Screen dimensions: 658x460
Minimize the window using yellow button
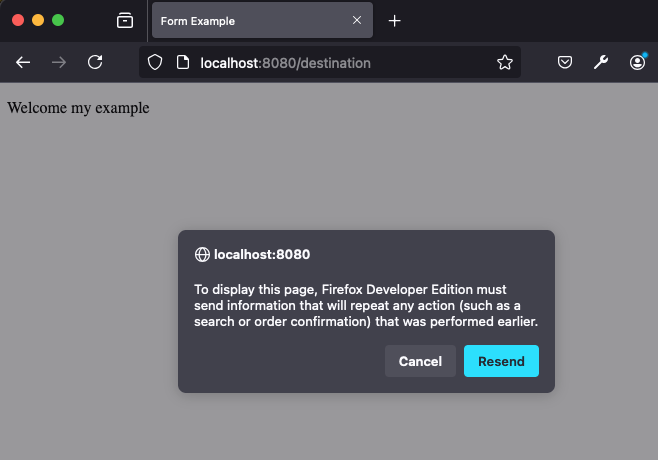pos(38,20)
